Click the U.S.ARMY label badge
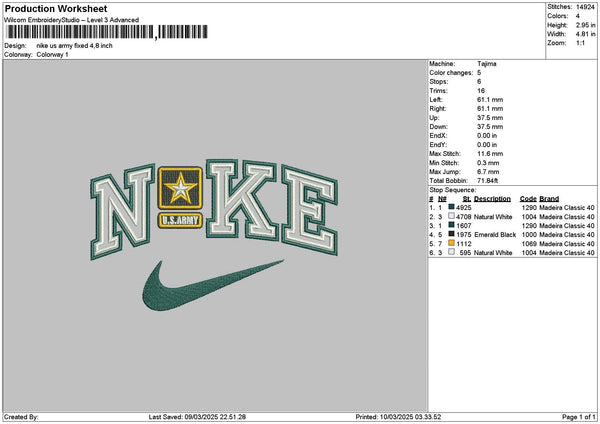This screenshot has height=424, width=600. tap(180, 220)
